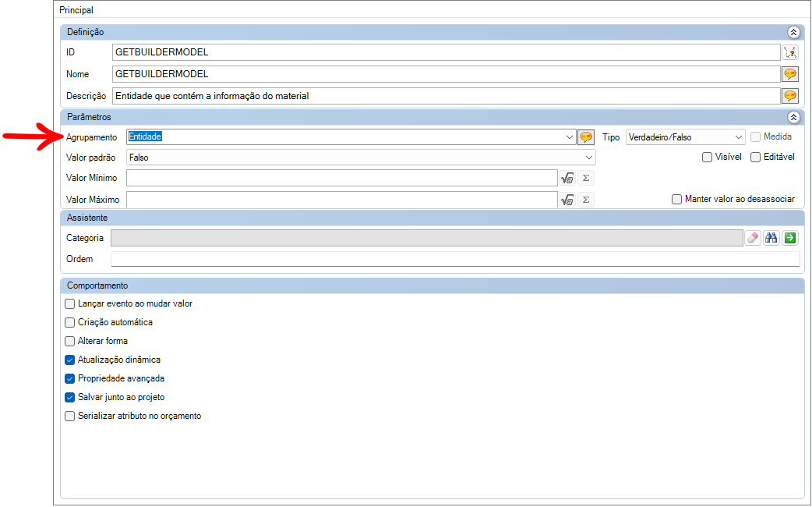The height and width of the screenshot is (507, 812).
Task: Click sigma icon beside Valor Máximo
Action: [586, 200]
